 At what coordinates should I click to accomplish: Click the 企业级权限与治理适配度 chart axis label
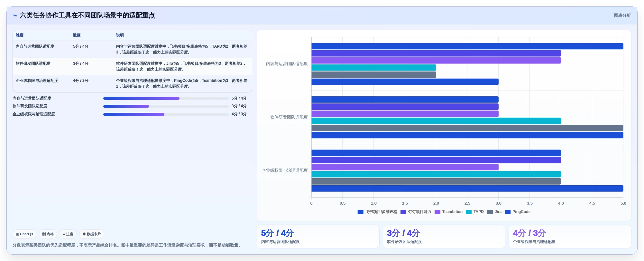[x=285, y=170]
